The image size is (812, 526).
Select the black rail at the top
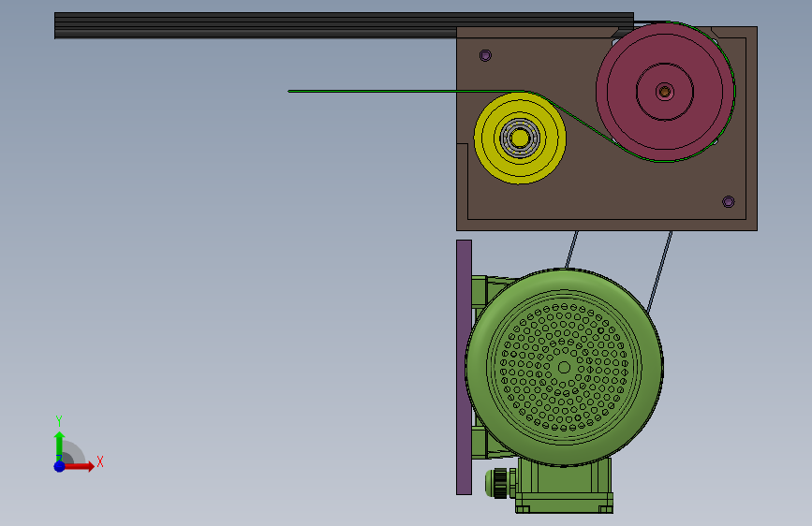[x=344, y=25]
